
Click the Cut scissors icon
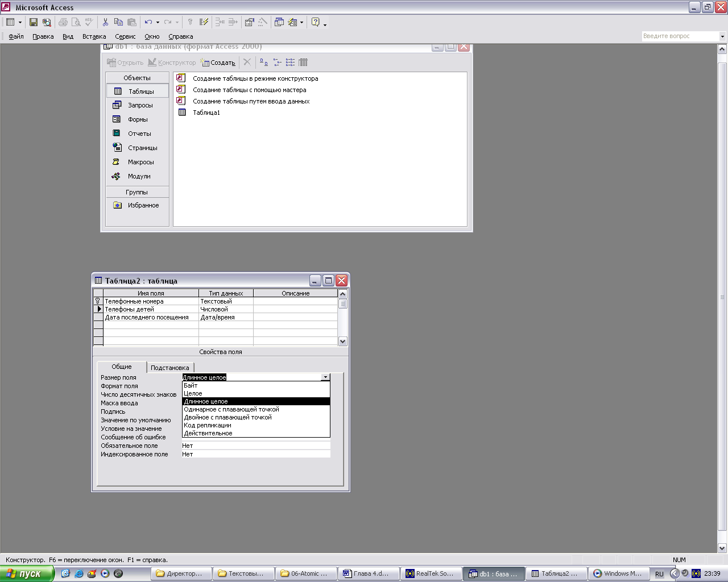pyautogui.click(x=105, y=22)
